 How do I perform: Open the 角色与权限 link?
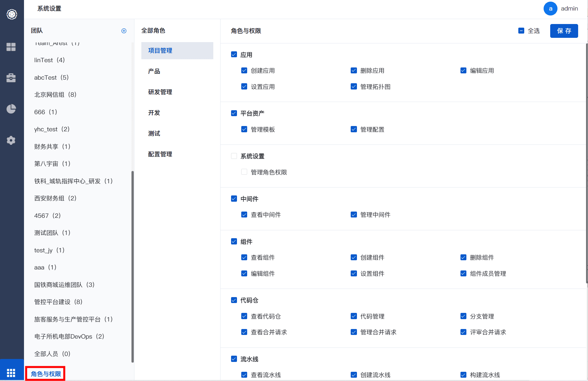[x=46, y=374]
